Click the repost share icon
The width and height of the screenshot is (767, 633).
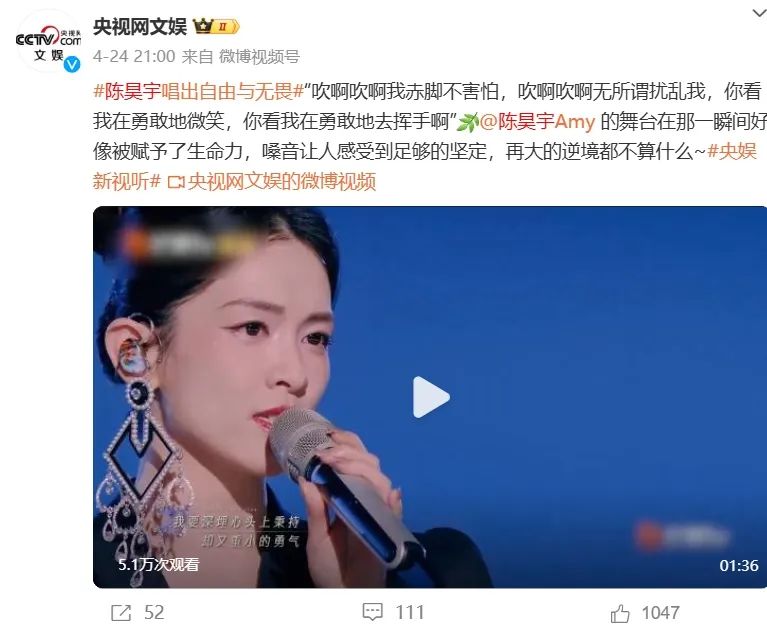pyautogui.click(x=121, y=613)
